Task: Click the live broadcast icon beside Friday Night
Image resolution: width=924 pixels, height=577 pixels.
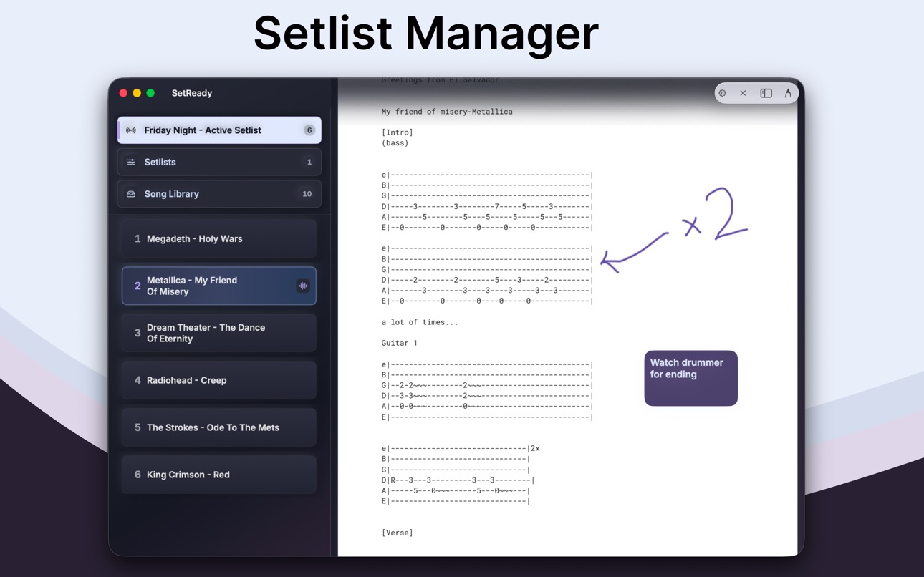Action: tap(131, 130)
